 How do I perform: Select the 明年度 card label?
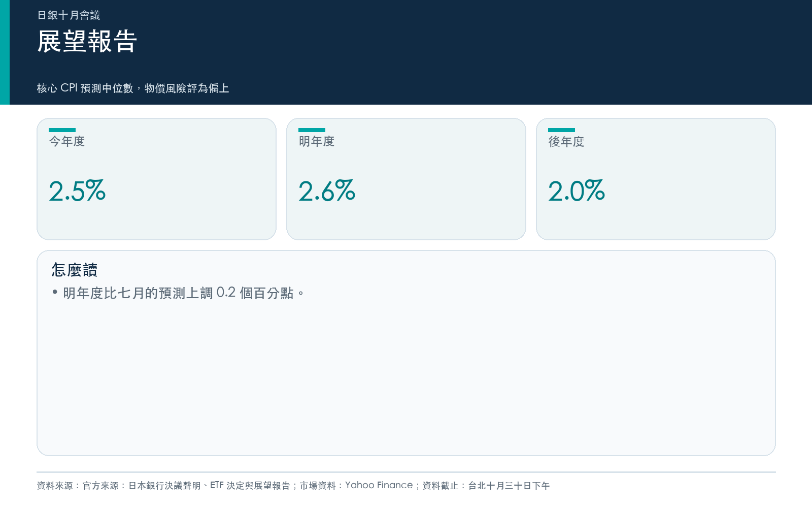pyautogui.click(x=317, y=141)
